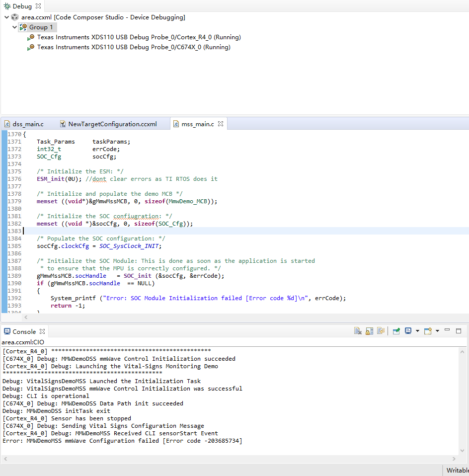
Task: Click the console scroll up arrow
Action: click(462, 352)
